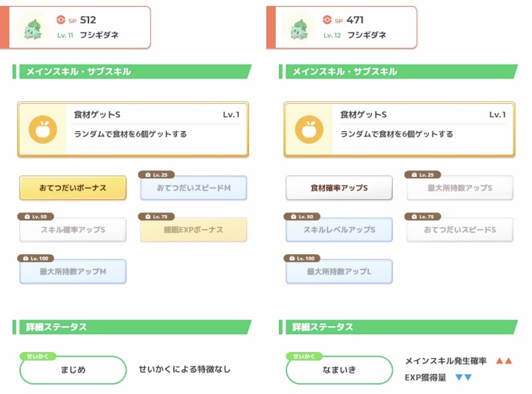Click the Lv. 25 lock badge above おてつだいスピードM
The image size is (532, 394).
157,174
